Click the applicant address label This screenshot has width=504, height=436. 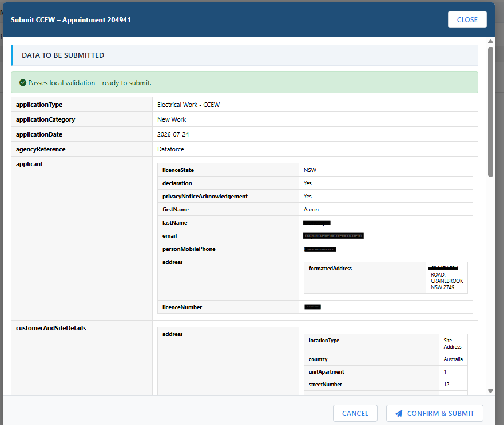[x=173, y=262]
